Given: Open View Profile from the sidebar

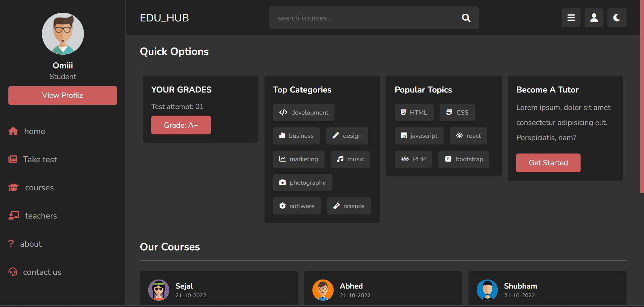Looking at the screenshot, I should pos(62,95).
